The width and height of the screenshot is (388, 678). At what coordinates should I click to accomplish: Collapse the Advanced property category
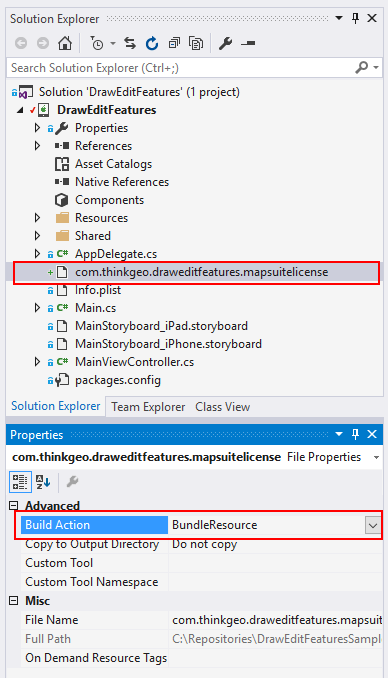pos(14,505)
